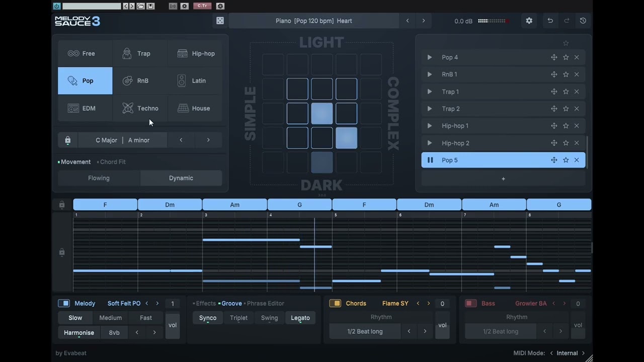Choose the Flowing movement
The width and height of the screenshot is (644, 362).
click(99, 178)
